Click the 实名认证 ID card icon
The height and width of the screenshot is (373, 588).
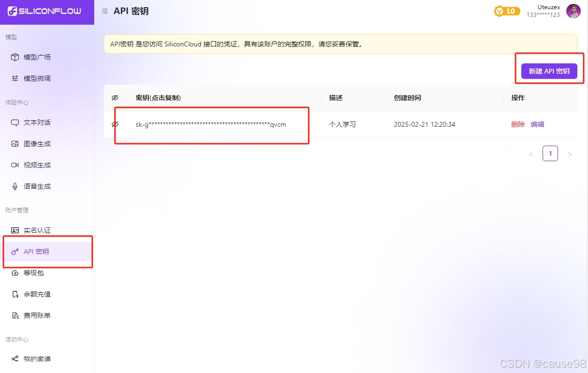15,230
